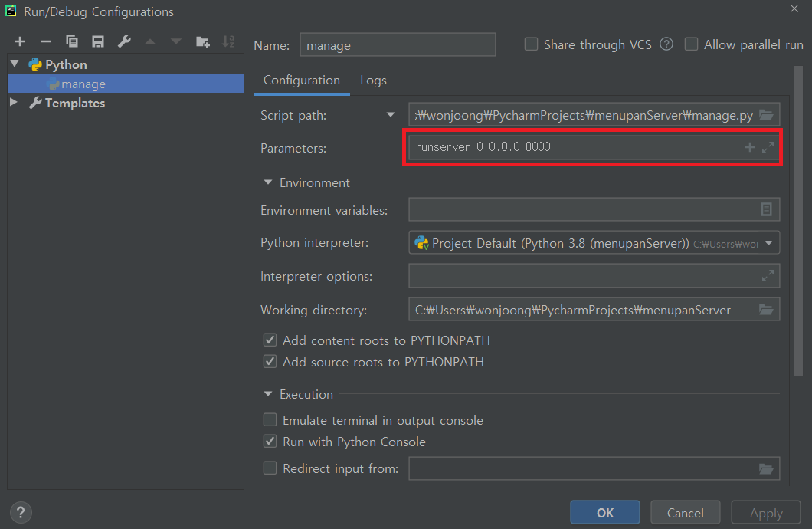Collapse the Execution section
Image resolution: width=812 pixels, height=529 pixels.
point(268,394)
